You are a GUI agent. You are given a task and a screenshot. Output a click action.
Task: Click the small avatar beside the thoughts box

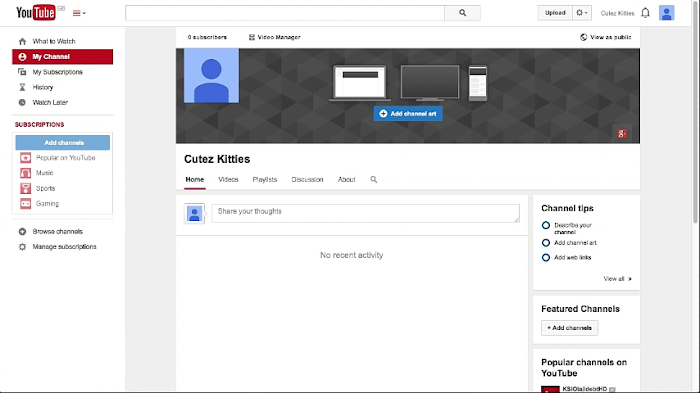(195, 213)
